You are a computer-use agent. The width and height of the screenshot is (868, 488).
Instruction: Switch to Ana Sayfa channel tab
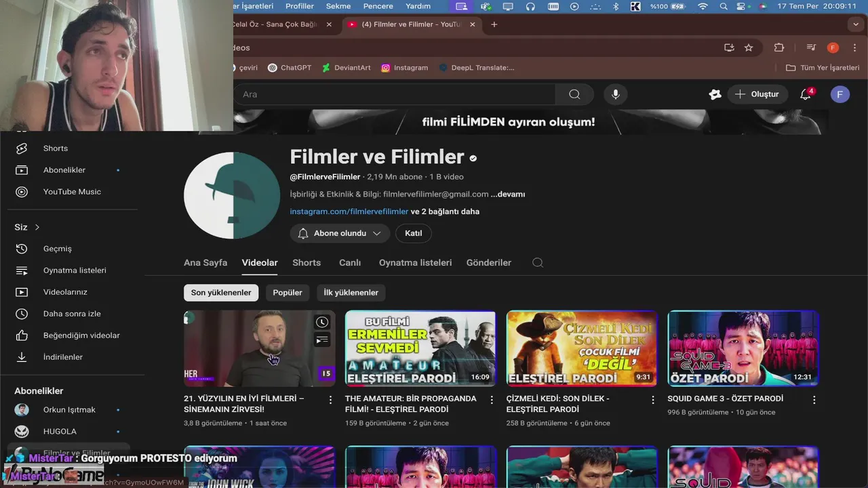tap(205, 263)
